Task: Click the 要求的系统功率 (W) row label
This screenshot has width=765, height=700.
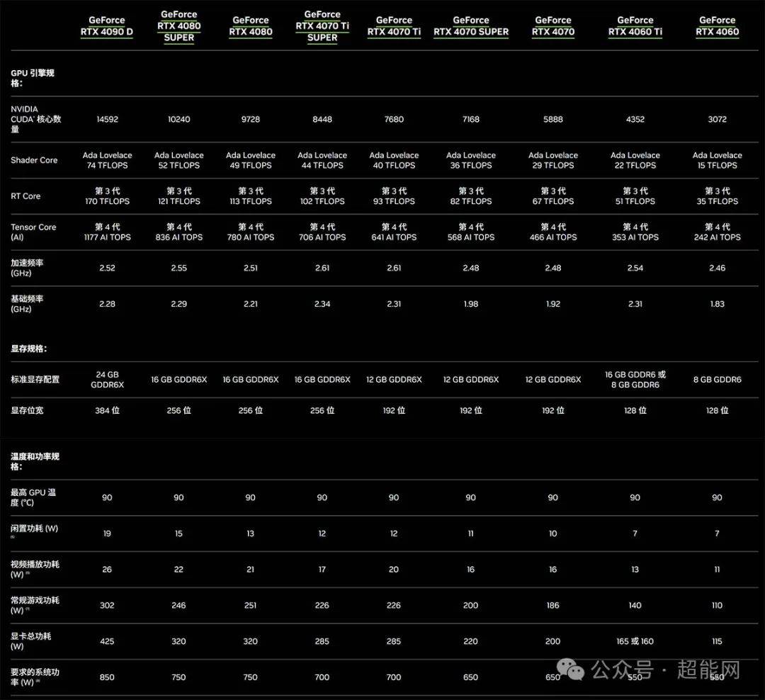Action: click(x=35, y=677)
